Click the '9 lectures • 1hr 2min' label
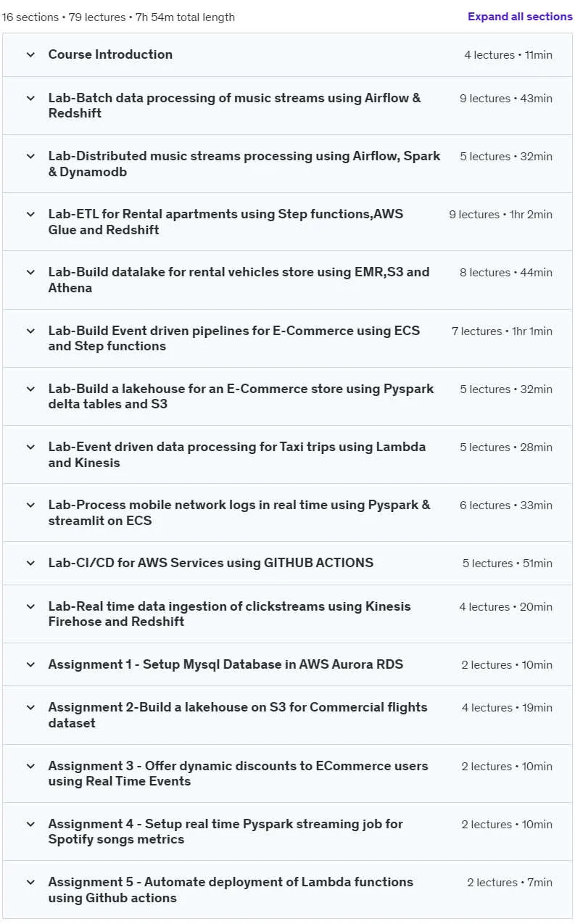575x924 pixels. point(500,215)
